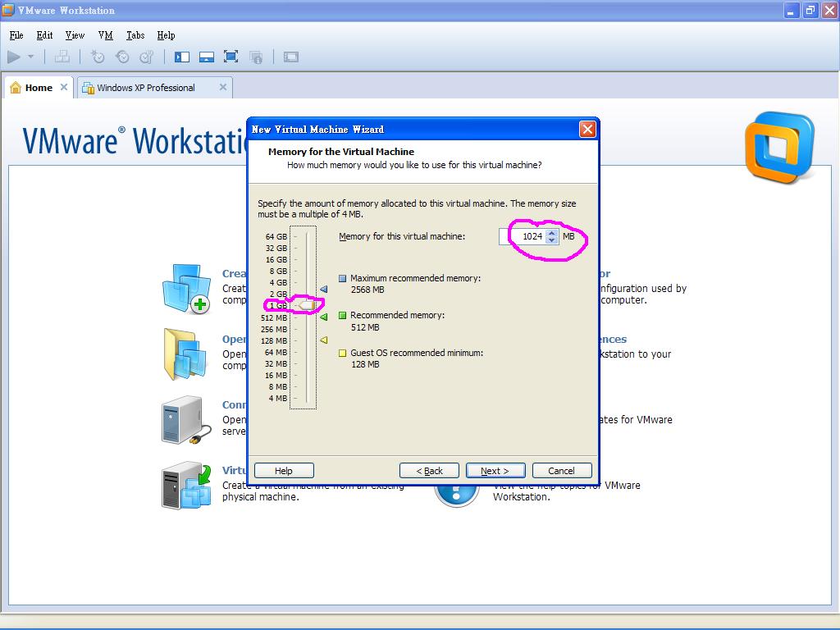Close the Windows XP Professional tab
840x630 pixels.
pos(223,87)
